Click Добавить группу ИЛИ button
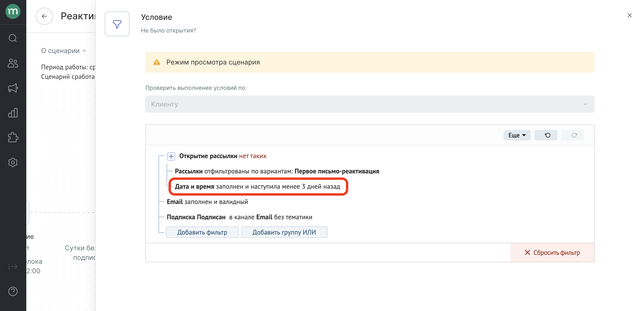Viewport: 644px width, 311px height. coord(284,232)
